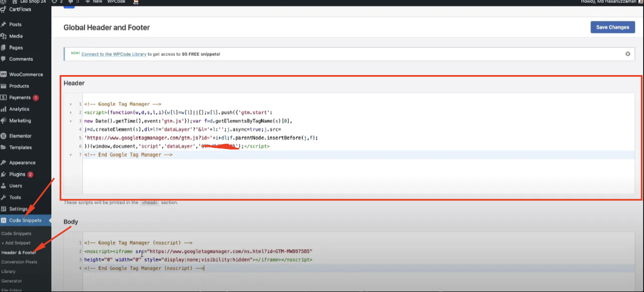This screenshot has height=292, width=644.
Task: Click the height="0" width="0" code line
Action: tap(198, 260)
